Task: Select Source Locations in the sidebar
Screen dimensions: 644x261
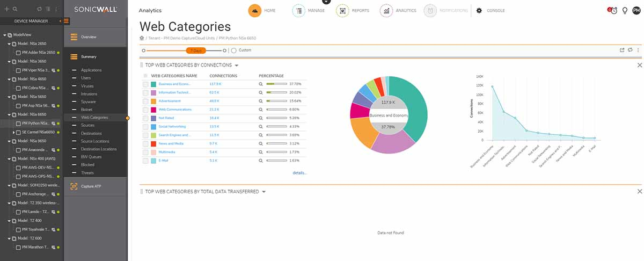Action: [96, 141]
